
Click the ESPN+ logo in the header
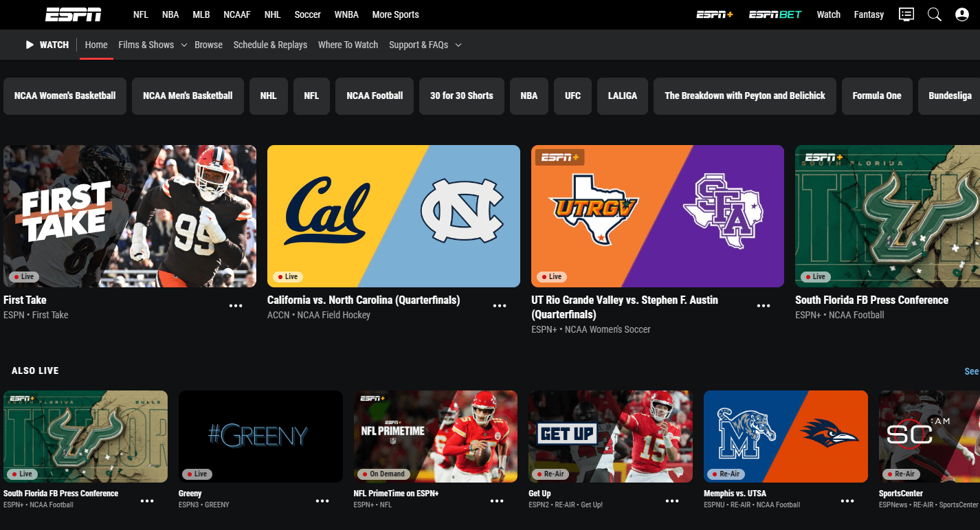715,13
